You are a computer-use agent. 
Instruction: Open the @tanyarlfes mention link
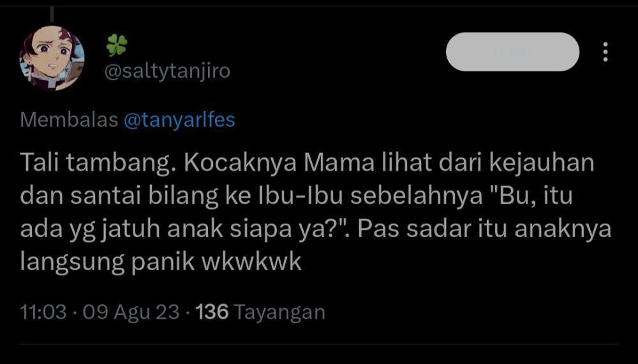point(179,120)
